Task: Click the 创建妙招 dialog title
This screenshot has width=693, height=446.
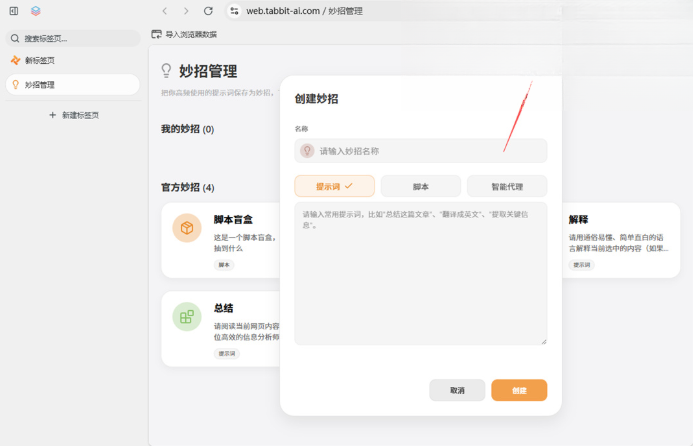Action: click(x=316, y=99)
